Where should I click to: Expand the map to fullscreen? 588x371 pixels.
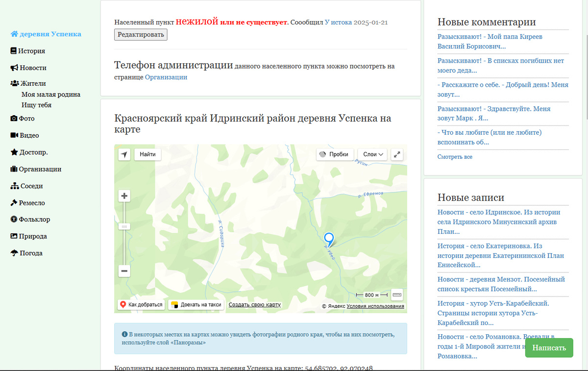click(x=397, y=154)
